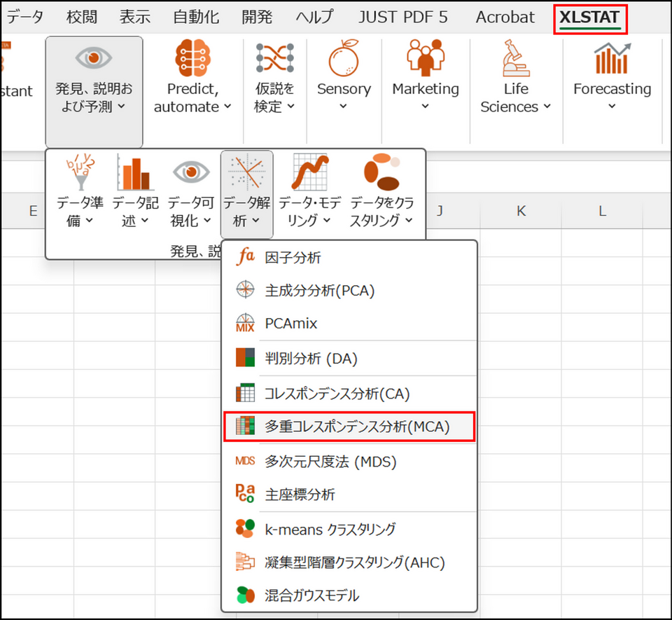
Task: Click the Predict, automate brain icon
Action: click(x=192, y=58)
